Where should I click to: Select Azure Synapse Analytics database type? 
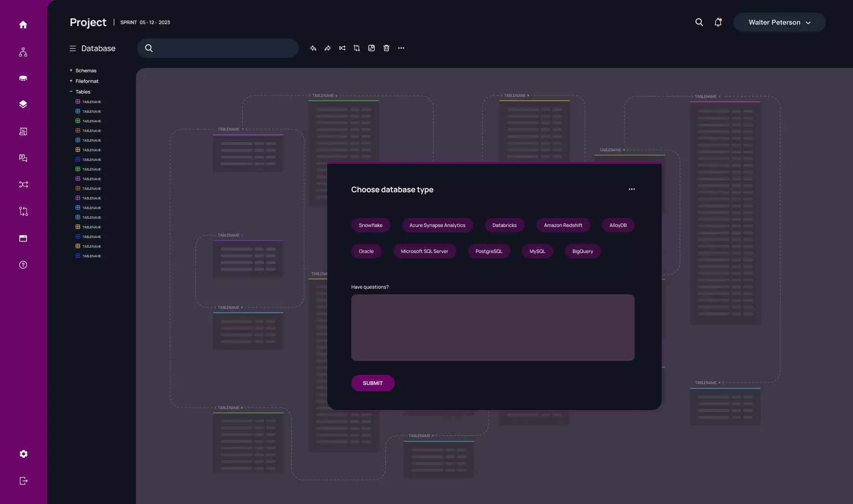438,225
